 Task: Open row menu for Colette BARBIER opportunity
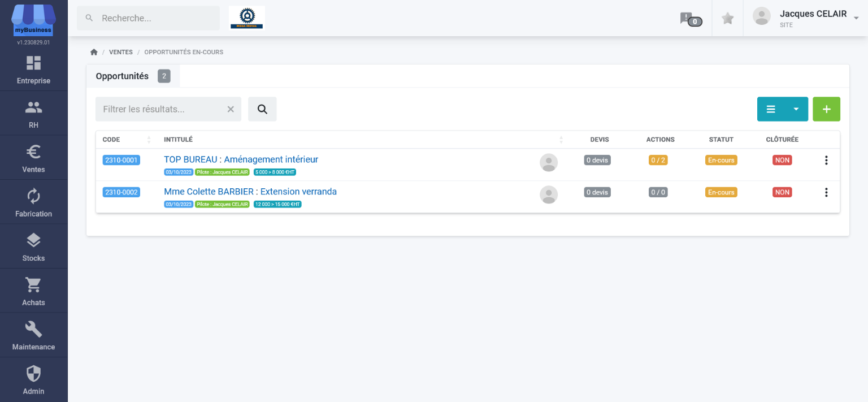(826, 193)
